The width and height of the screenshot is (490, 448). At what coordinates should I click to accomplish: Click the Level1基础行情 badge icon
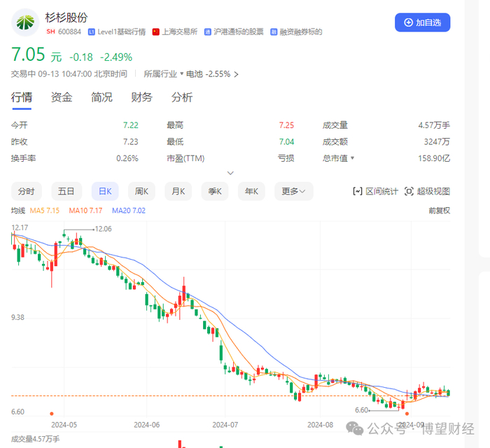(91, 32)
